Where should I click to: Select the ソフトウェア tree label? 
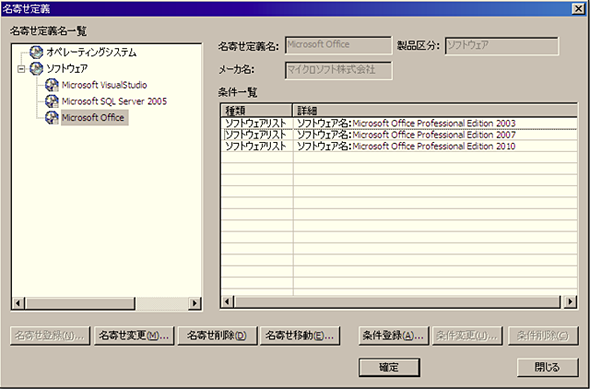67,68
